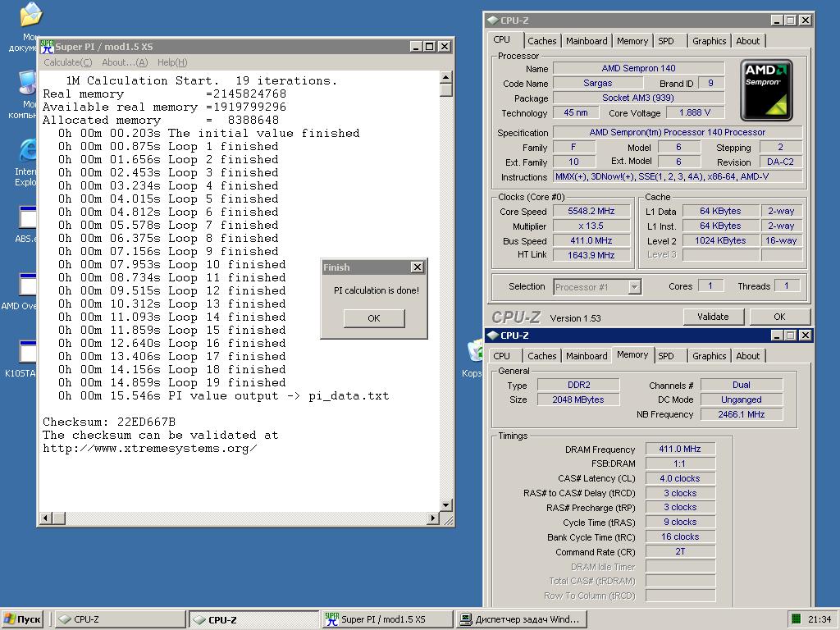Click the Multiplier x 13.5 value
The width and height of the screenshot is (840, 630).
tap(591, 226)
